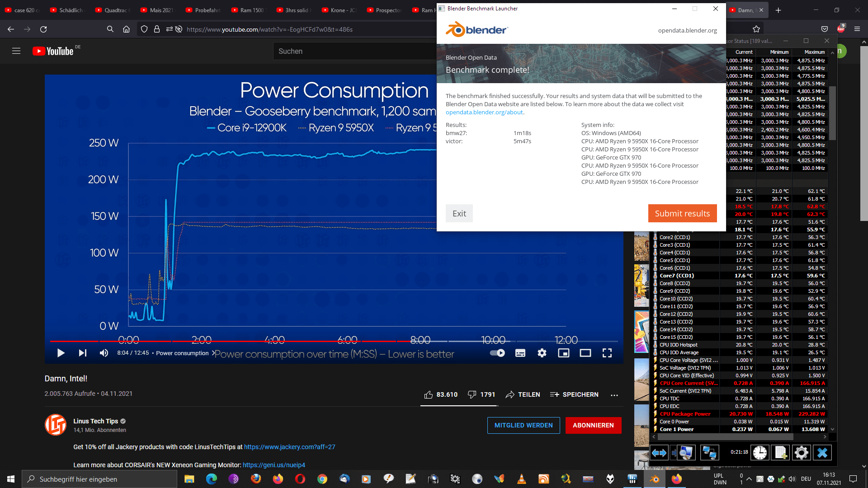Click HWiNFO horizontal scrollbar left arrow
This screenshot has width=868, height=488.
(654, 437)
